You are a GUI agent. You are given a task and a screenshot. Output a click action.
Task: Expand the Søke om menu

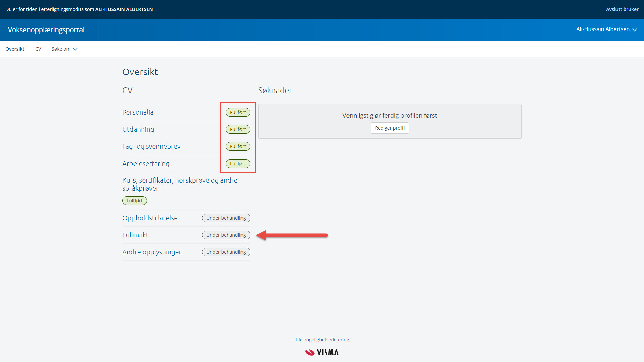coord(65,49)
